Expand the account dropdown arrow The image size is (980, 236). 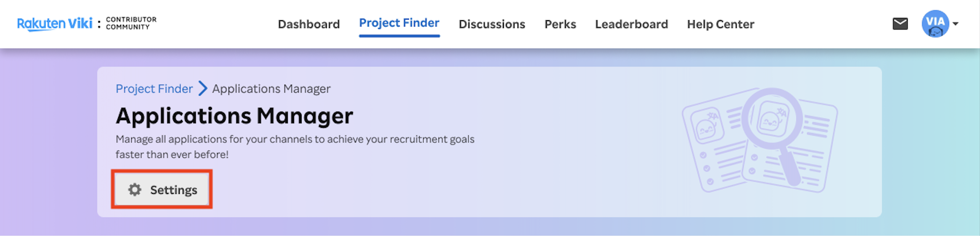tap(956, 24)
